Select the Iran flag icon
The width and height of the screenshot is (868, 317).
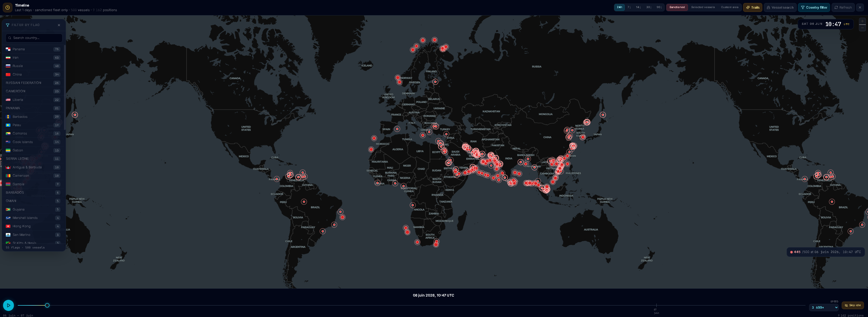(x=8, y=58)
